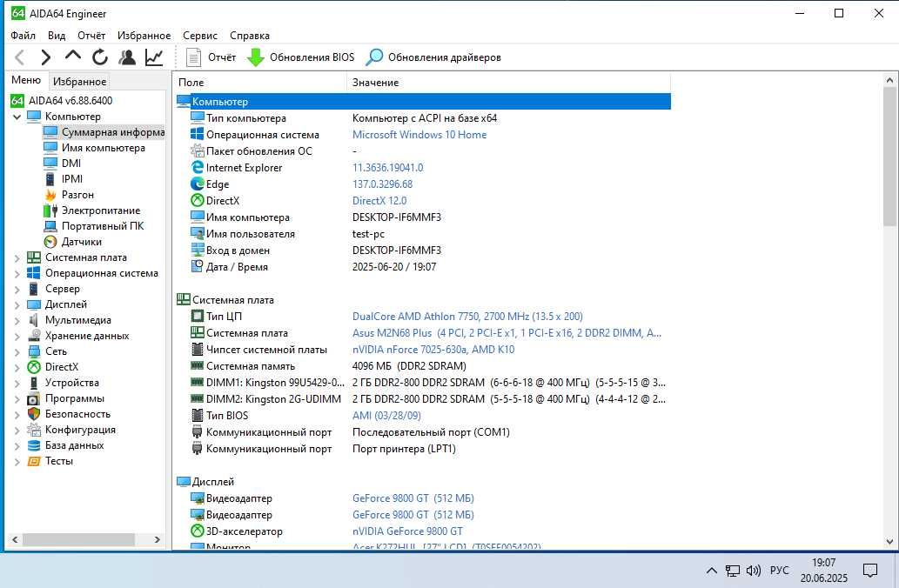Select the Разгон flame icon
This screenshot has width=899, height=588.
[x=50, y=195]
